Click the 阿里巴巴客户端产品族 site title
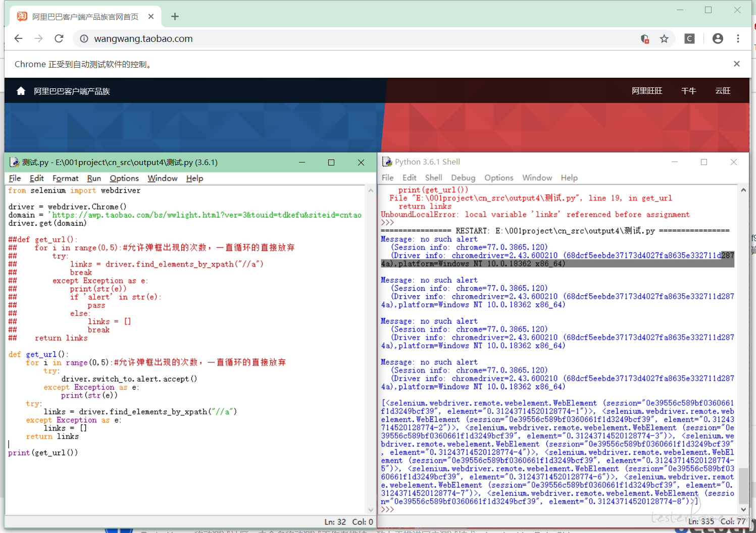This screenshot has width=756, height=533. click(72, 91)
